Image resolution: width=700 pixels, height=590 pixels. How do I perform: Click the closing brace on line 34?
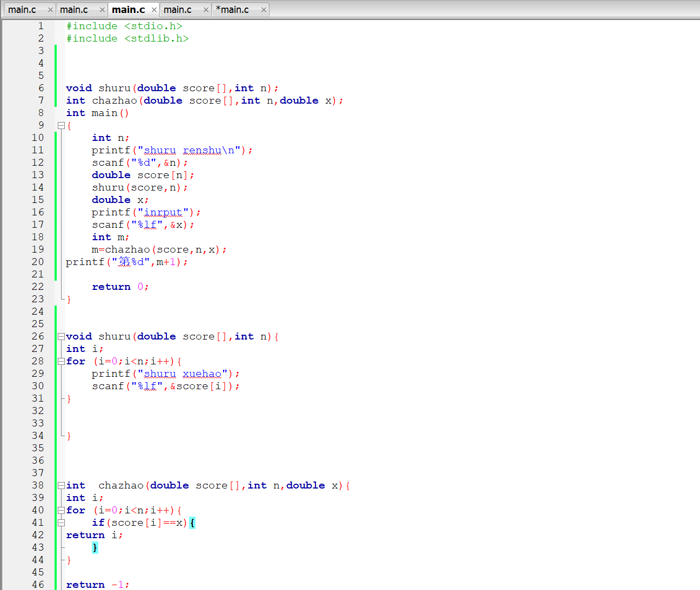69,436
